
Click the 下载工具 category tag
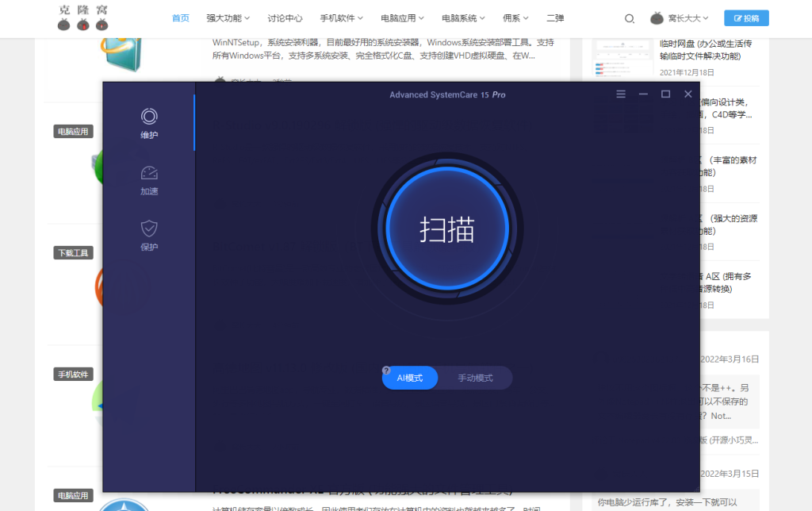(x=73, y=253)
